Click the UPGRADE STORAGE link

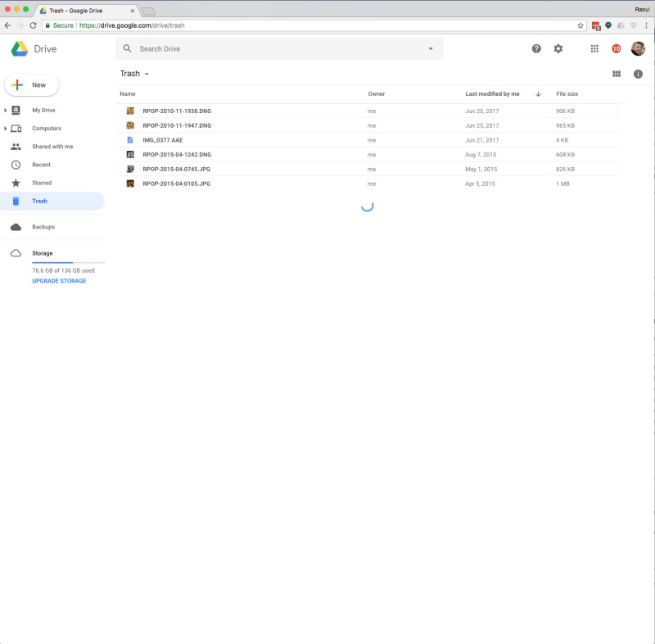coord(59,281)
